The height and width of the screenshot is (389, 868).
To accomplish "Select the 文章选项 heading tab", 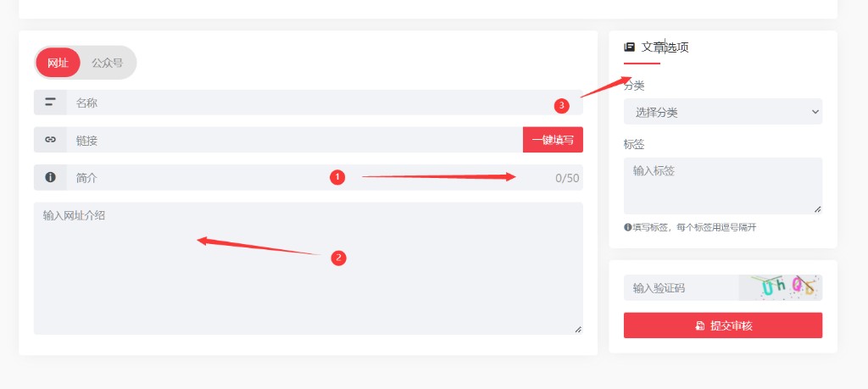I will point(665,47).
